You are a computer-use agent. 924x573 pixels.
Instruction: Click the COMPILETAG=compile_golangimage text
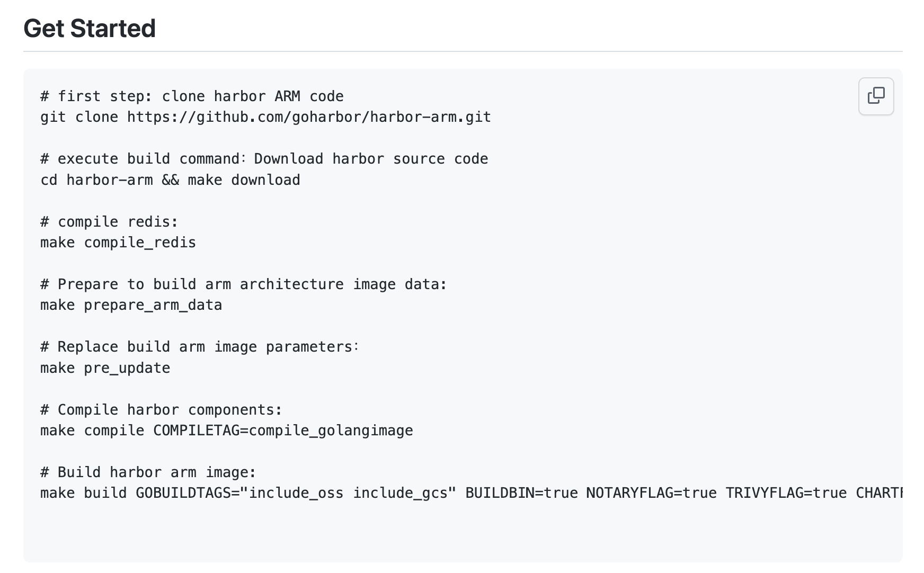pyautogui.click(x=283, y=431)
